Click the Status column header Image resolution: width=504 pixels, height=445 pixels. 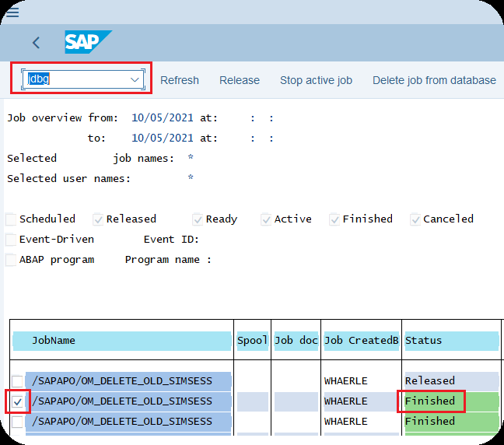point(452,341)
